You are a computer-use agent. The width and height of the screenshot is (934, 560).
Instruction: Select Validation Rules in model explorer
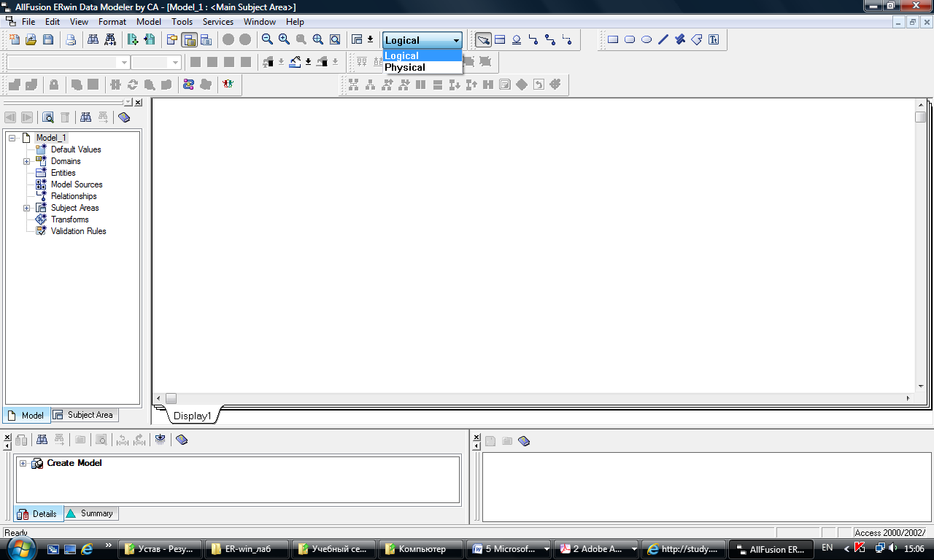(x=78, y=231)
